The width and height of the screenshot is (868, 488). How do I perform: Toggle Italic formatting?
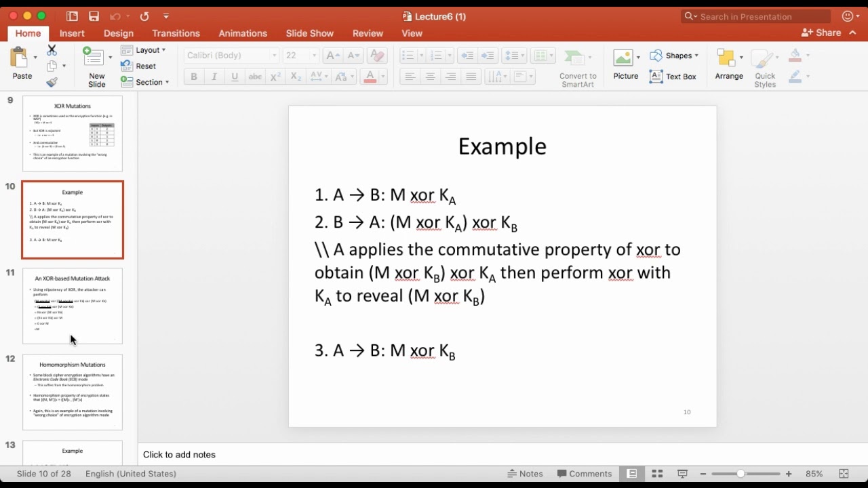point(214,77)
